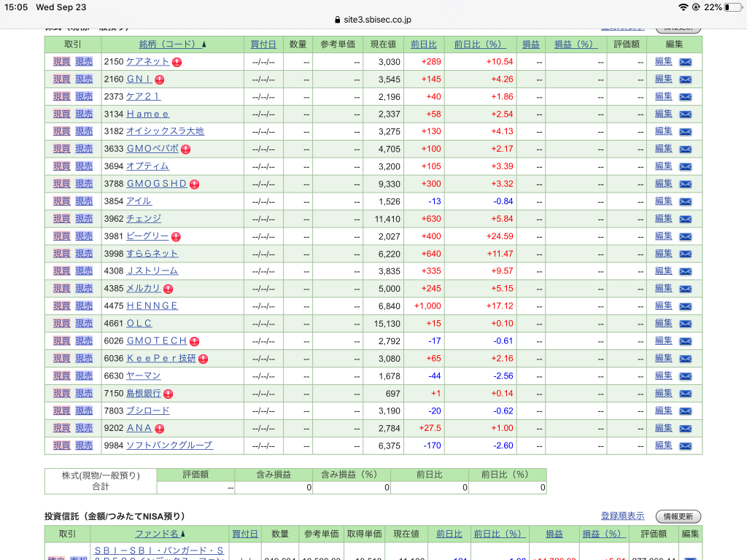Sort funds by 前日比 header in fund table
Viewport: 747px width, 560px height.
click(449, 534)
